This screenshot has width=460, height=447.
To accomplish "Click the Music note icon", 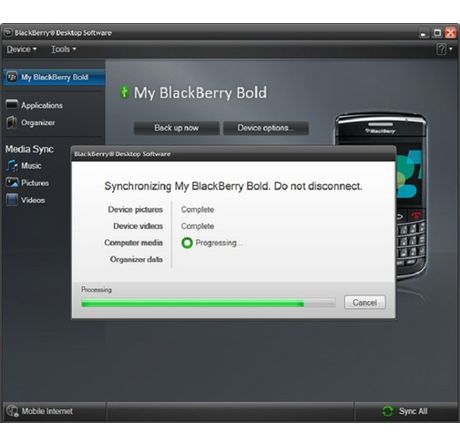I will pyautogui.click(x=12, y=165).
